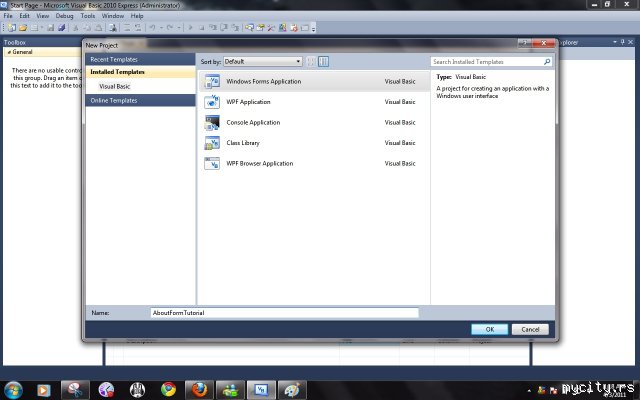Select the Console Application template

click(314, 122)
